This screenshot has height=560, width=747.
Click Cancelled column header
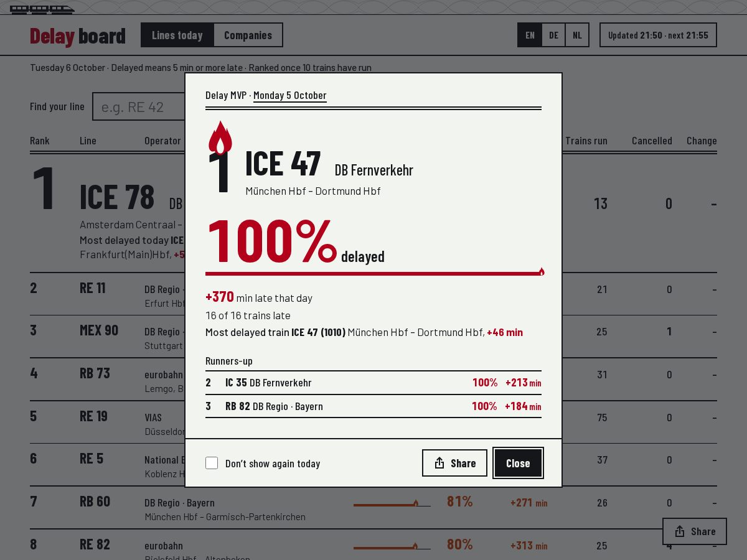(652, 141)
